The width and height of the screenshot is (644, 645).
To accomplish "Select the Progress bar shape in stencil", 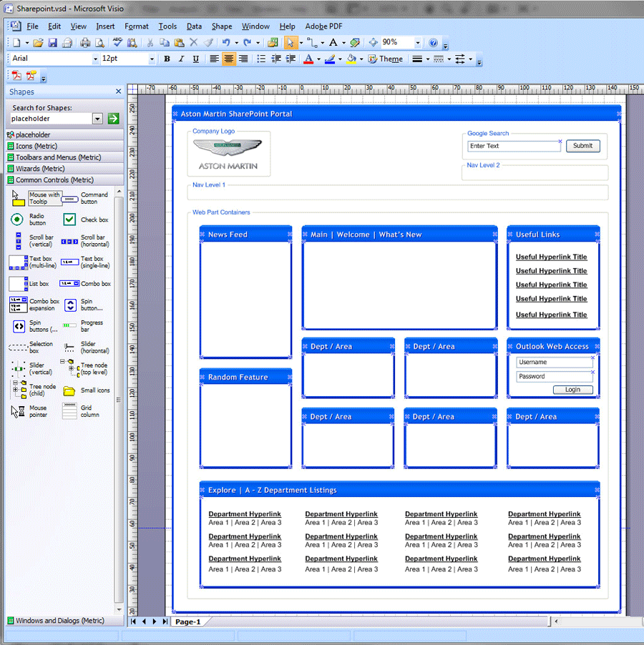I will point(69,325).
